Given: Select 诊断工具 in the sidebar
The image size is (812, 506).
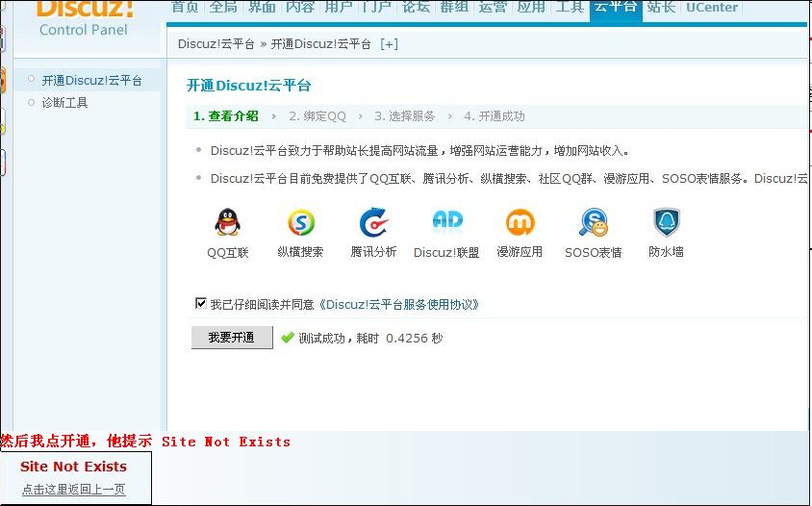Looking at the screenshot, I should (64, 103).
